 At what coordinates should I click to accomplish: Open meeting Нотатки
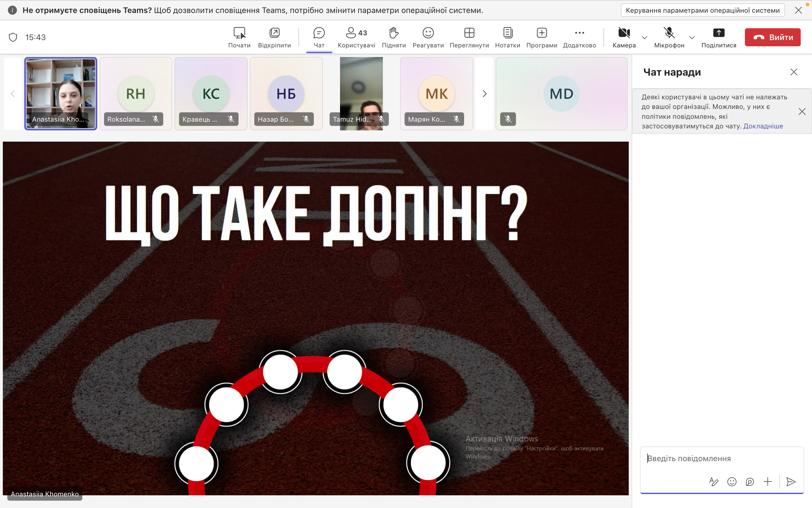(508, 38)
